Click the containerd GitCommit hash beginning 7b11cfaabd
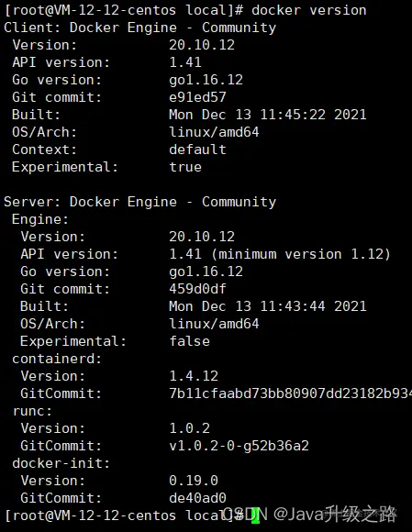 [291, 393]
